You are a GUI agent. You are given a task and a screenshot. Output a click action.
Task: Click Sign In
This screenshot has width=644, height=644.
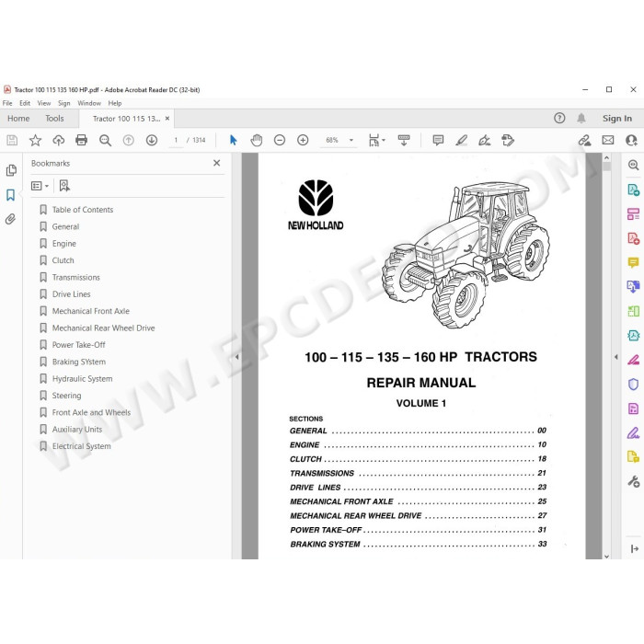[617, 119]
